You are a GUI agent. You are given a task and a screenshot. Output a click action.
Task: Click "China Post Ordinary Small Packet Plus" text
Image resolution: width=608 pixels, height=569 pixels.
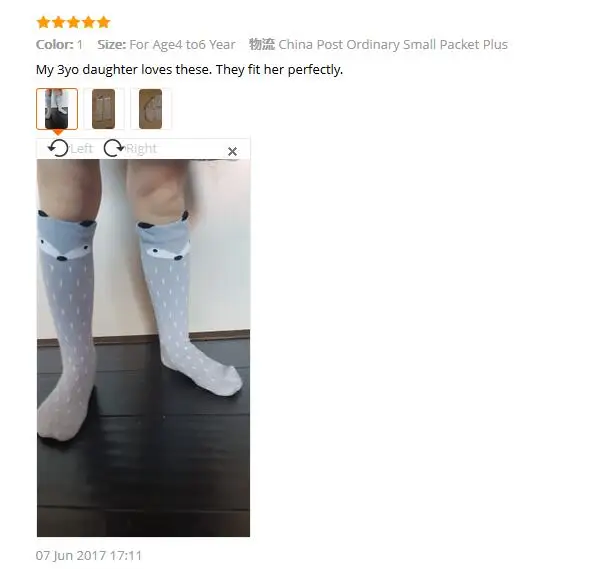click(393, 45)
